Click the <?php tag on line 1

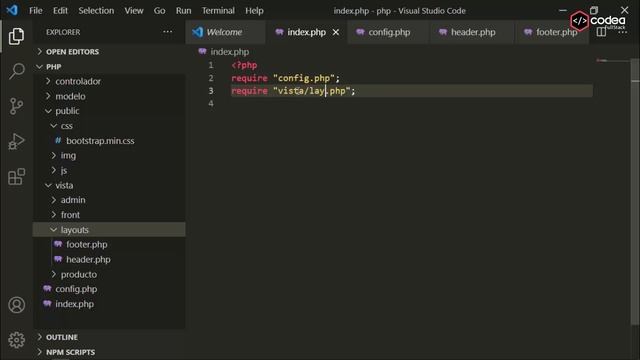click(244, 65)
